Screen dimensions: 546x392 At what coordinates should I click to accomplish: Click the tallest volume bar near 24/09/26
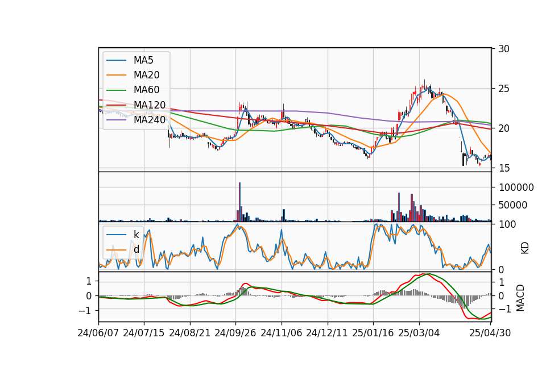click(239, 202)
